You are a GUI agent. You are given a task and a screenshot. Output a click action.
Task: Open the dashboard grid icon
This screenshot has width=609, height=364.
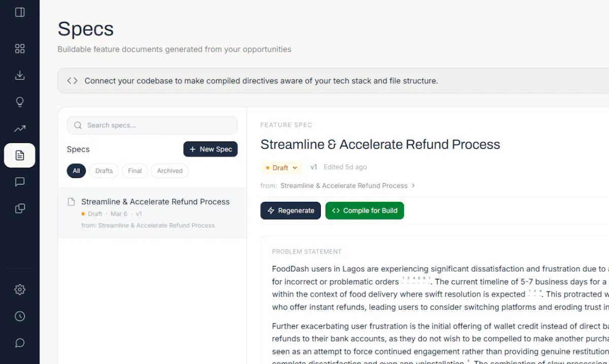click(20, 49)
